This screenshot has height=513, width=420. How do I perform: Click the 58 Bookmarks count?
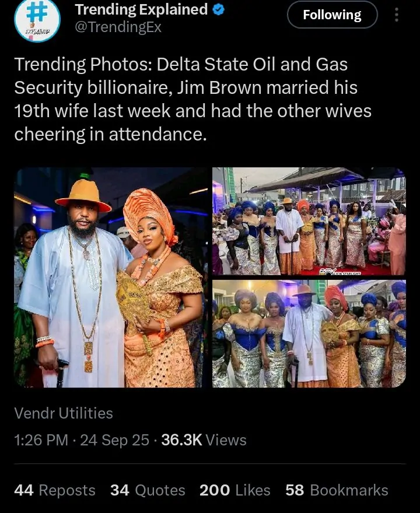click(337, 490)
